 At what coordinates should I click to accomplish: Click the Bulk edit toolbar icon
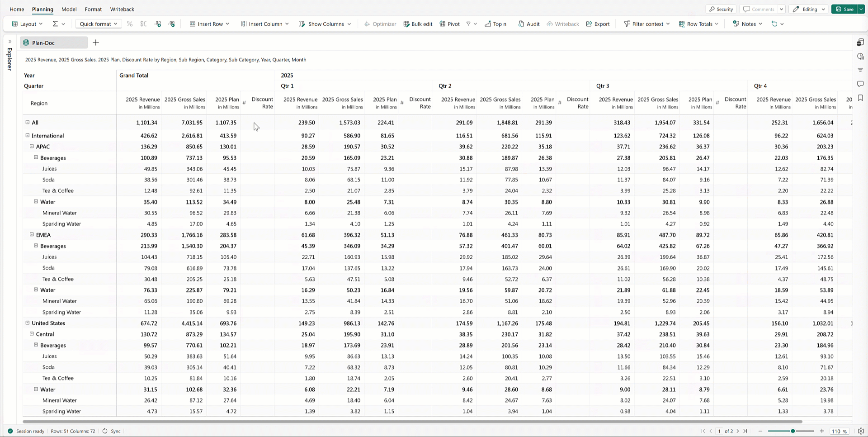point(417,24)
